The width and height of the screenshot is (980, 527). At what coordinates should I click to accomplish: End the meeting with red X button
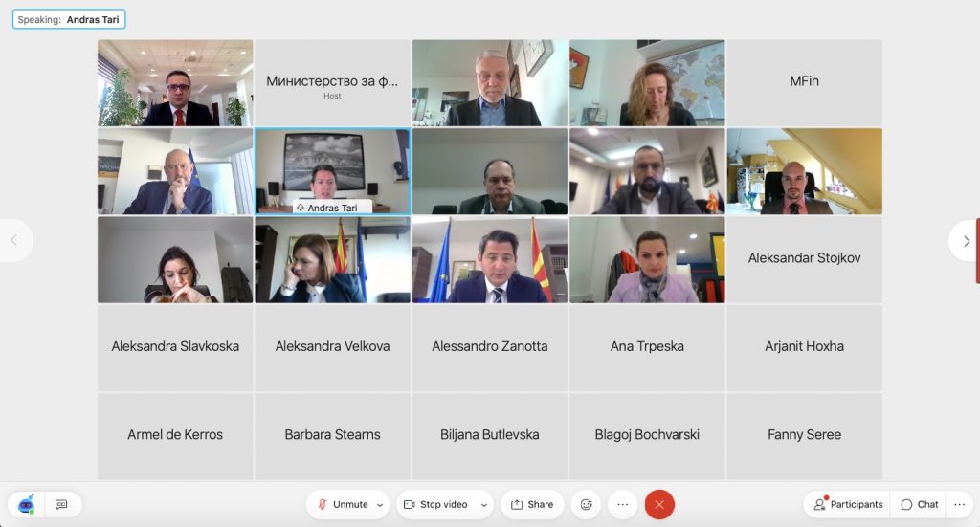[x=659, y=504]
